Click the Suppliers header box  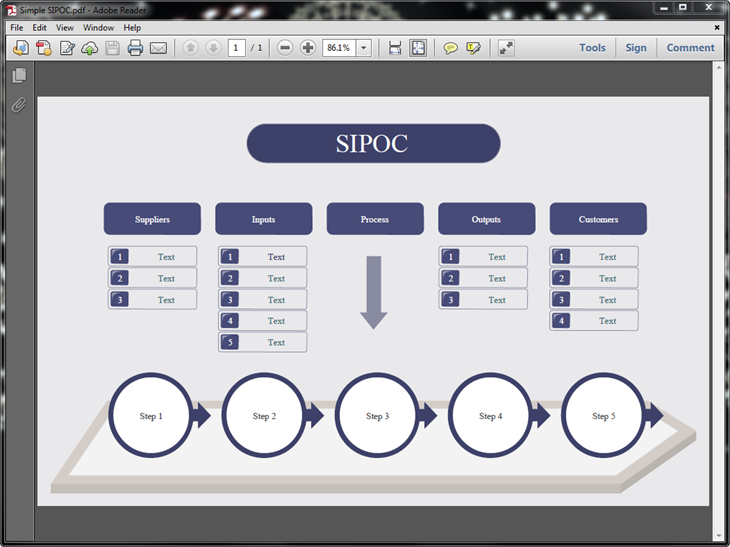pyautogui.click(x=152, y=219)
